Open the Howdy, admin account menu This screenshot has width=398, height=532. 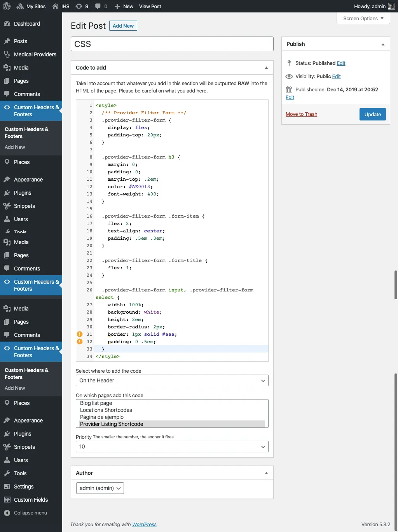374,6
